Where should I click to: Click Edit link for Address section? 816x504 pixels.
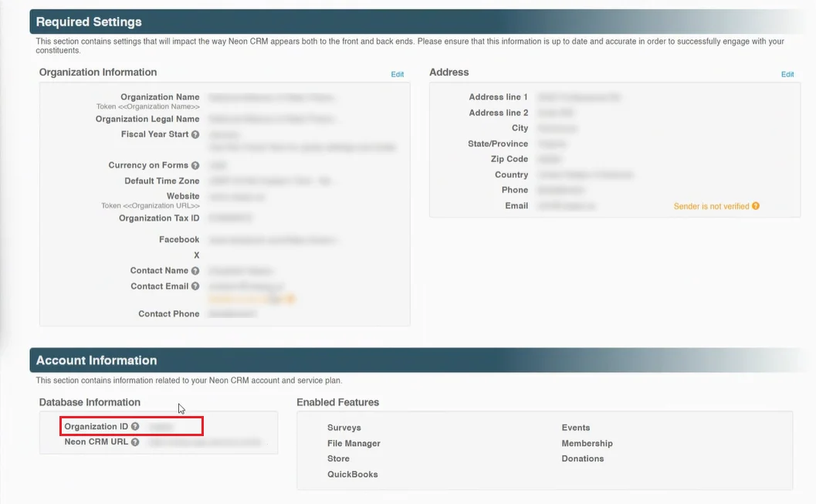(x=787, y=74)
